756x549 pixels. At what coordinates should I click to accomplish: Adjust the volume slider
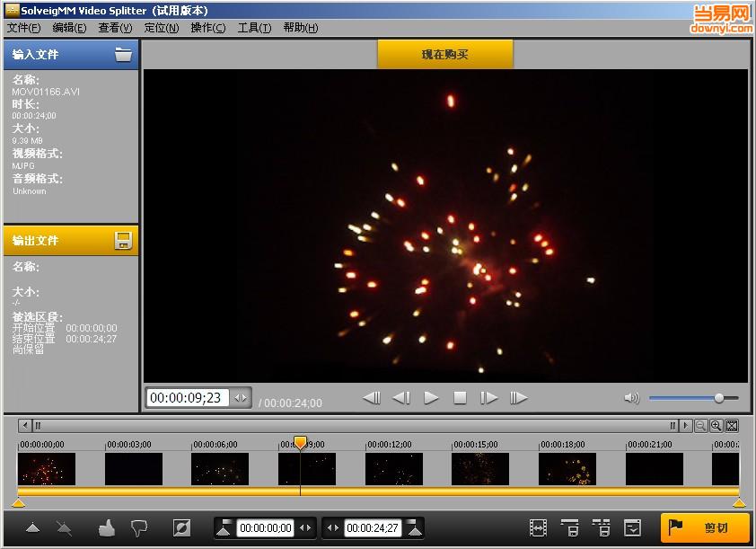(718, 398)
